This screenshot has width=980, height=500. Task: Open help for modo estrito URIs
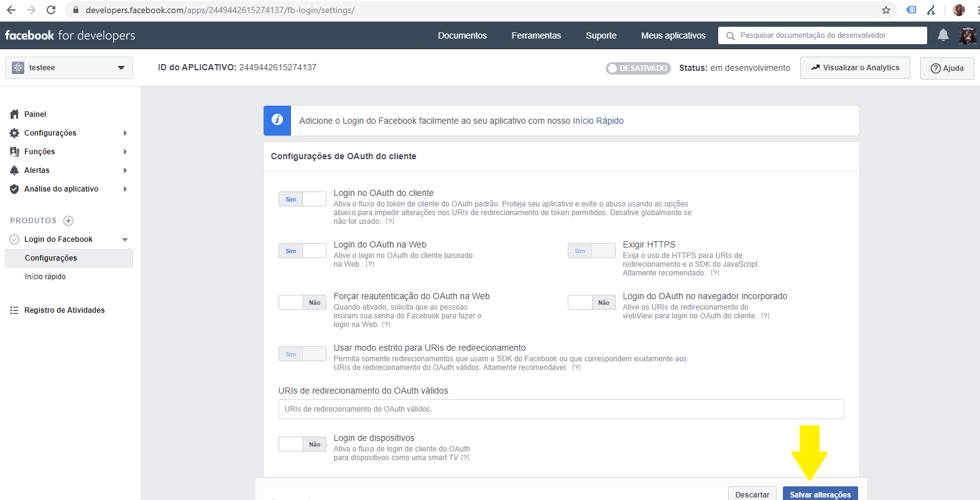(x=576, y=368)
